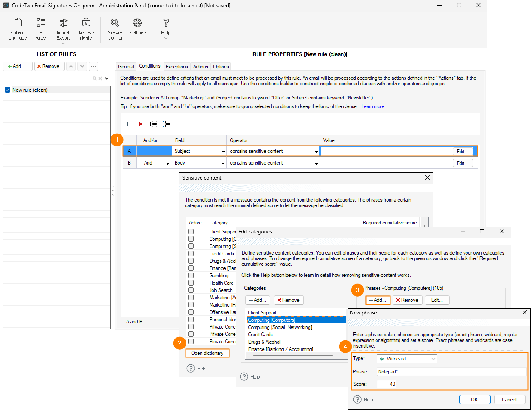Follow the Learn more link
532x410 pixels.
[373, 106]
